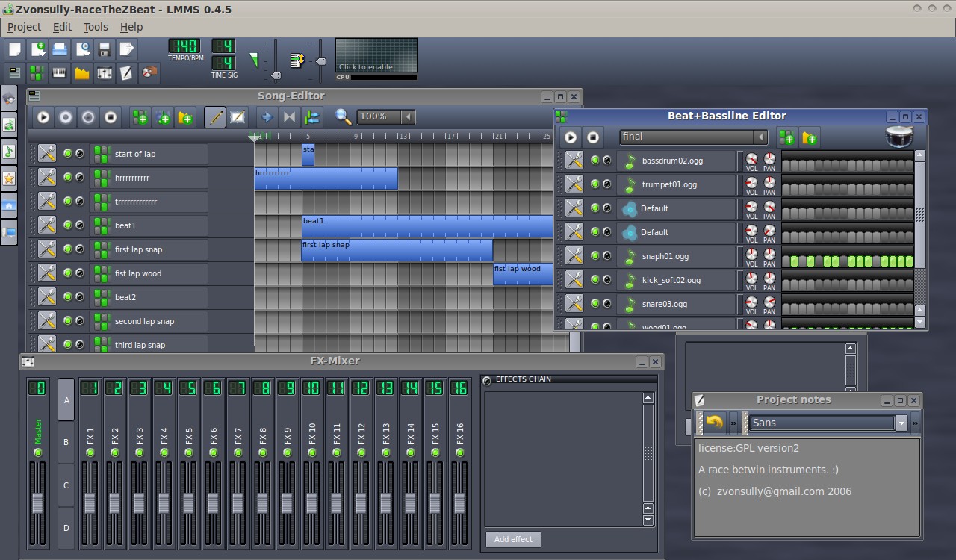The image size is (956, 560).
Task: Open the Sans font dropdown in Project notes
Action: tap(900, 423)
